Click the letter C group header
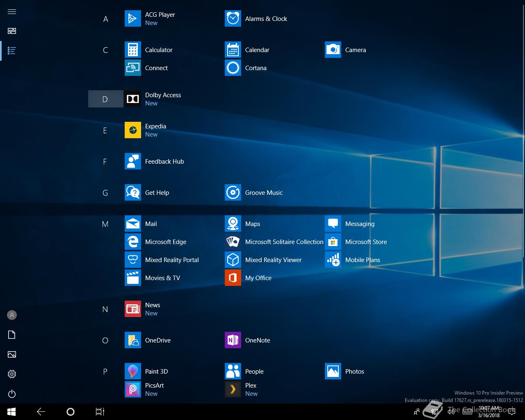525x420 pixels. (105, 50)
